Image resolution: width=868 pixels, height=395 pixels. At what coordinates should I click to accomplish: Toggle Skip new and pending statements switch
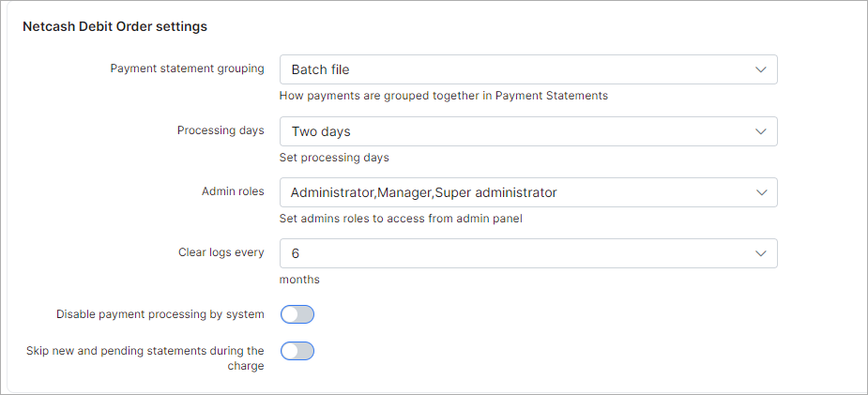pyautogui.click(x=297, y=351)
